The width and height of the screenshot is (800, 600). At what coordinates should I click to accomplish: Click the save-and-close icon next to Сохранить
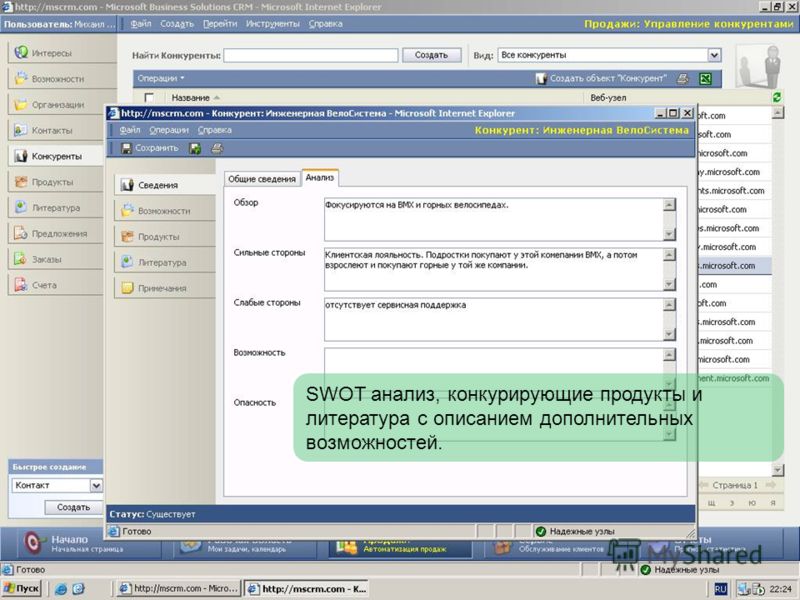(x=195, y=148)
